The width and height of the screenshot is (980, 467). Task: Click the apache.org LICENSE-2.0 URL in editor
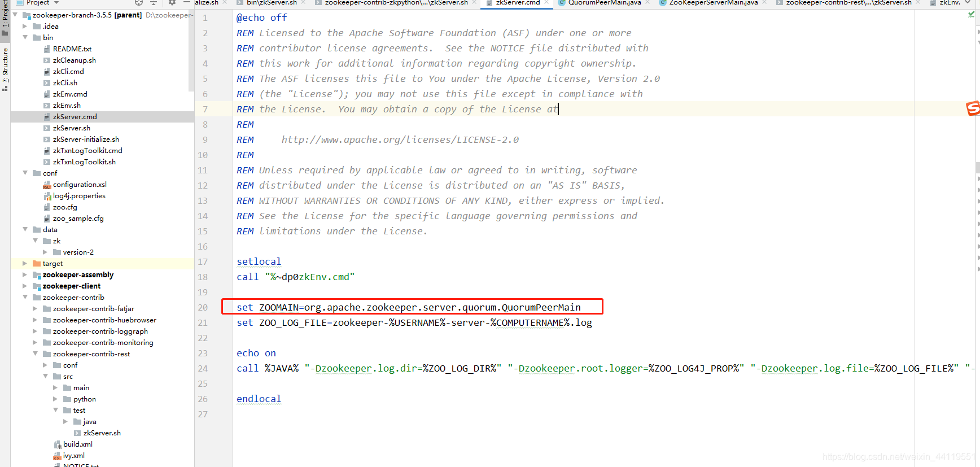[400, 139]
